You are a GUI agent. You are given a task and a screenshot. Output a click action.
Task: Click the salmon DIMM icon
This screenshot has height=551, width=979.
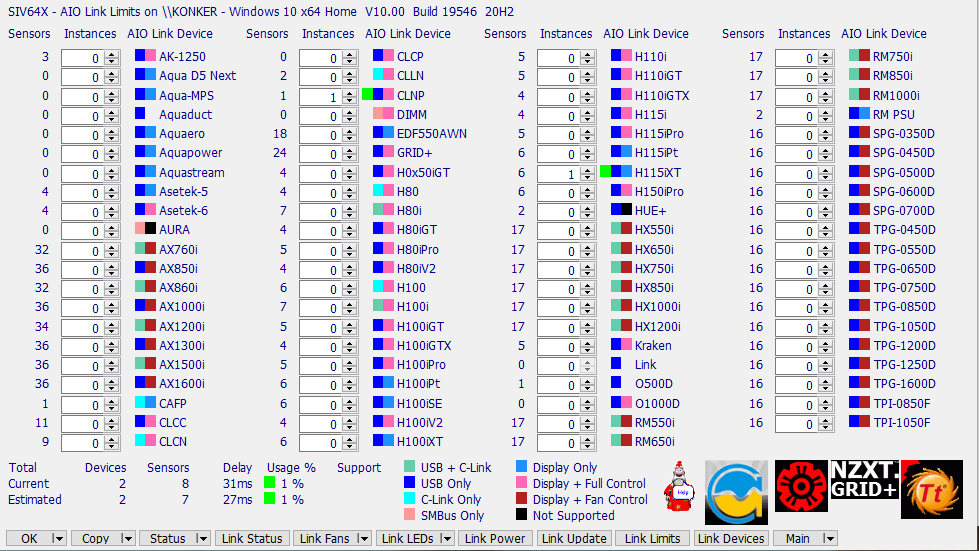click(383, 114)
